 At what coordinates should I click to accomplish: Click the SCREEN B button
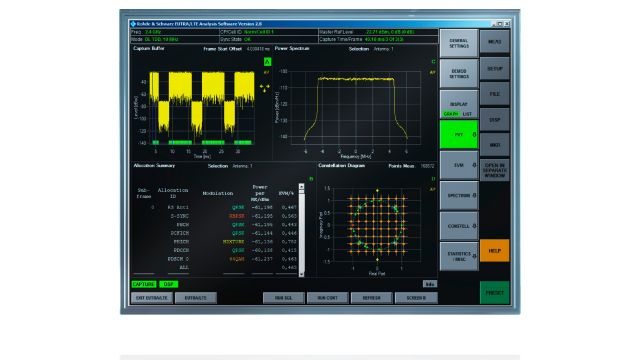tap(416, 298)
